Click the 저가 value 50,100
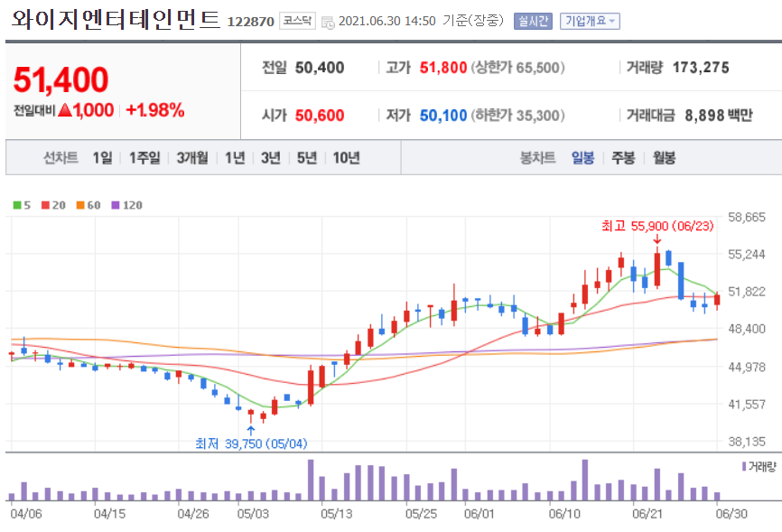Screen dimensions: 782x532 pyautogui.click(x=442, y=116)
